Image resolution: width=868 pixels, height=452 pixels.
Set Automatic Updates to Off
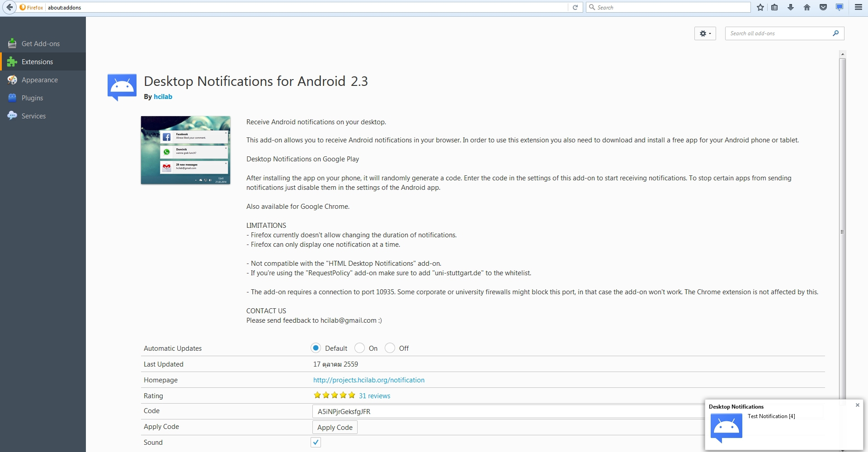tap(390, 348)
